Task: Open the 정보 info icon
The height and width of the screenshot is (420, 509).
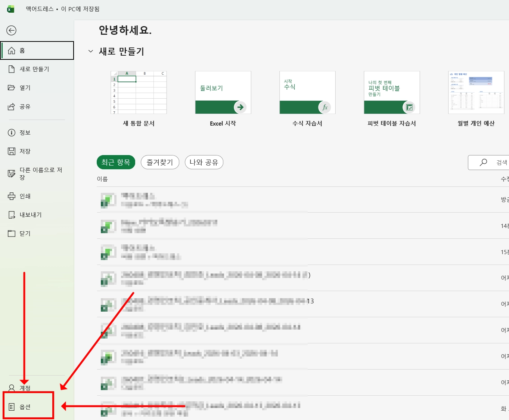Action: tap(12, 133)
